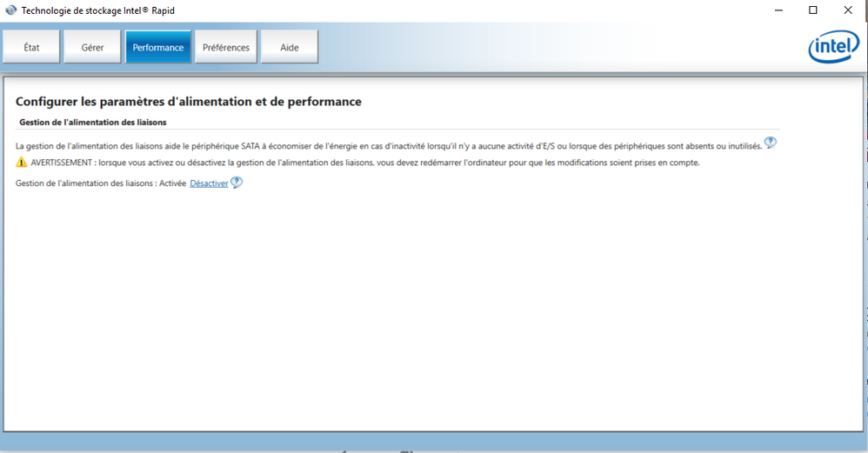The width and height of the screenshot is (868, 453).
Task: Switch to the Gérer tab
Action: click(92, 47)
